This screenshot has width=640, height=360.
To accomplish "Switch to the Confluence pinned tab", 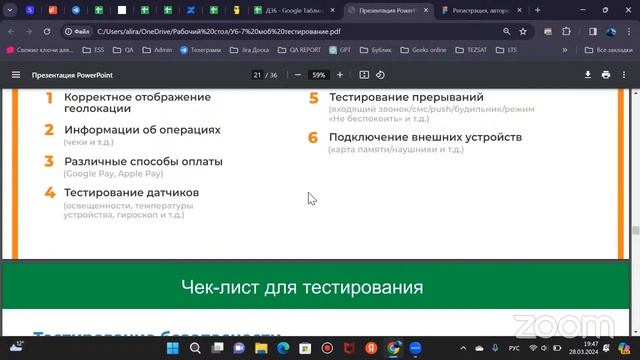I will [x=191, y=10].
